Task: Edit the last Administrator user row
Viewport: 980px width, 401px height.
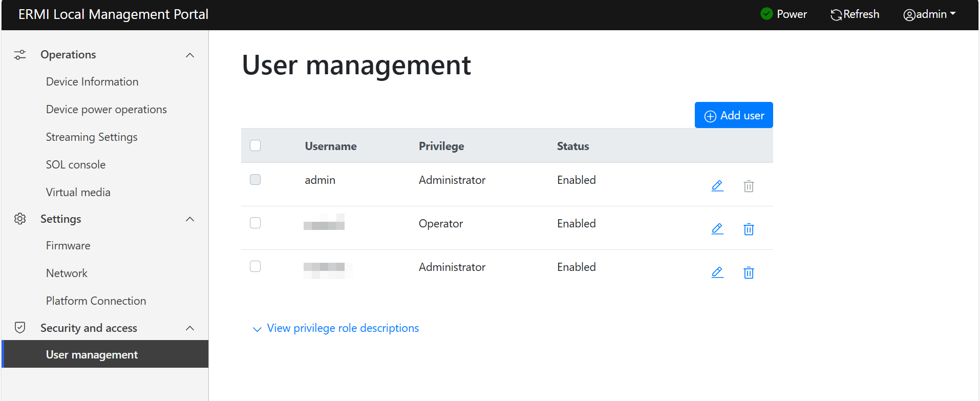Action: tap(717, 272)
